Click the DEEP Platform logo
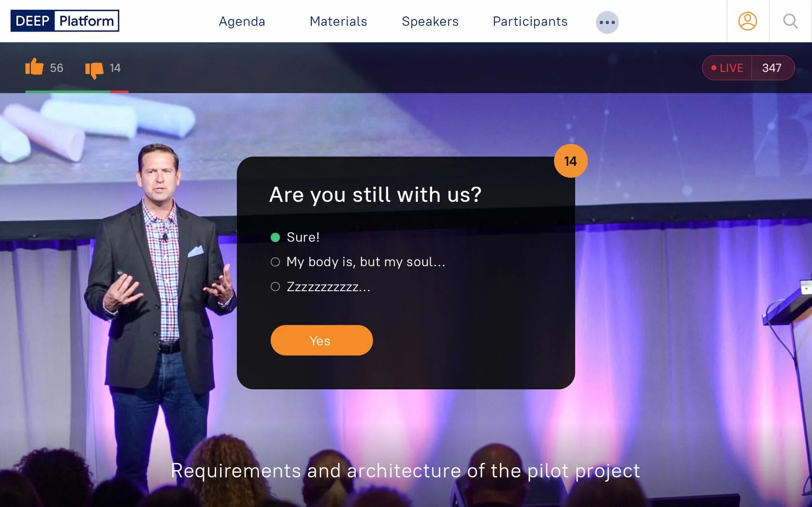This screenshot has width=812, height=507. coord(65,21)
